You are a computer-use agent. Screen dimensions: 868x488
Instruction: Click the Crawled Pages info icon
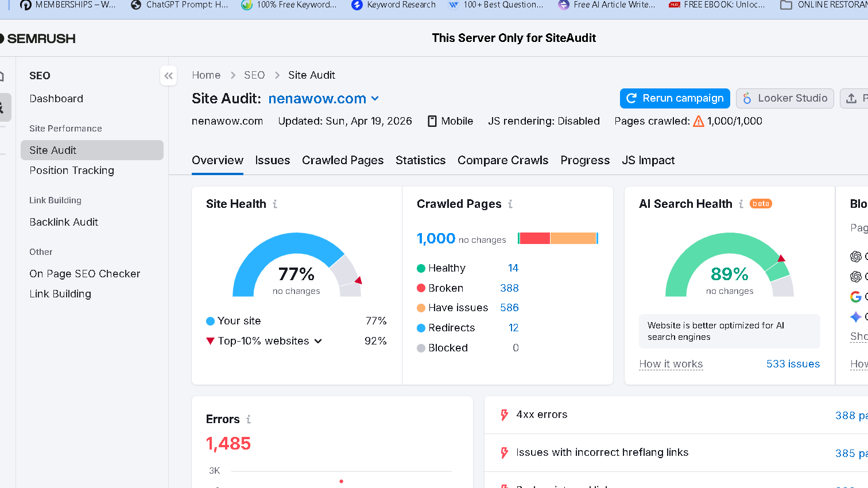coord(511,204)
